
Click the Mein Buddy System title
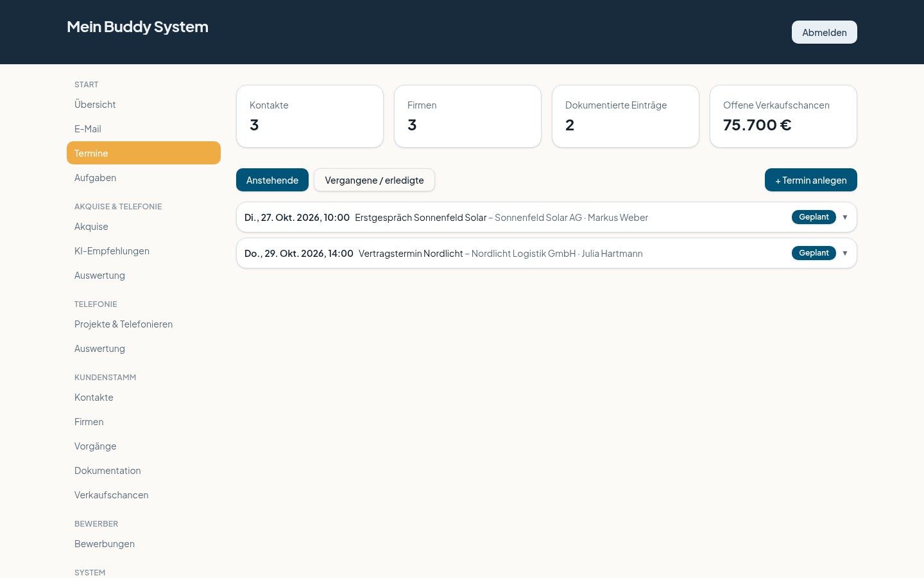(137, 26)
